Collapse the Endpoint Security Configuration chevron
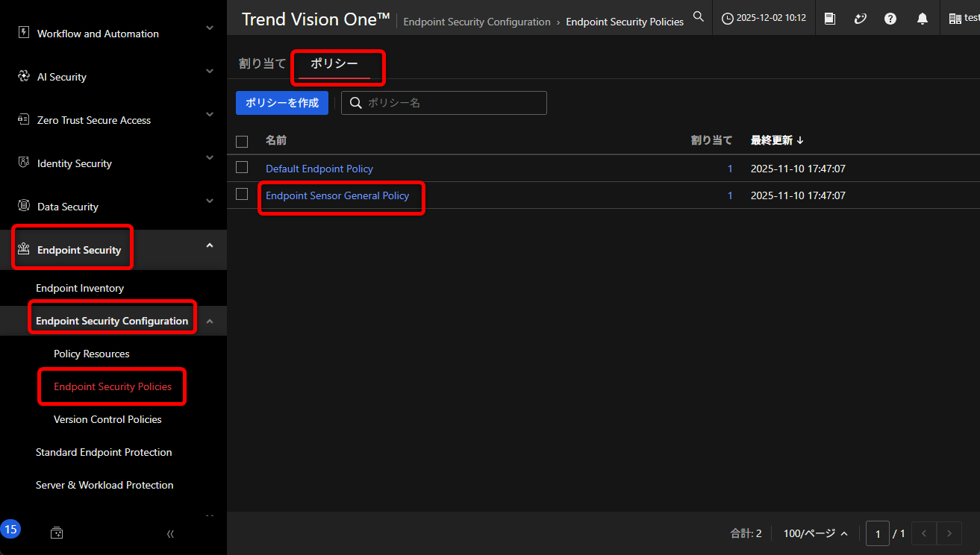Image resolution: width=980 pixels, height=555 pixels. click(x=210, y=321)
